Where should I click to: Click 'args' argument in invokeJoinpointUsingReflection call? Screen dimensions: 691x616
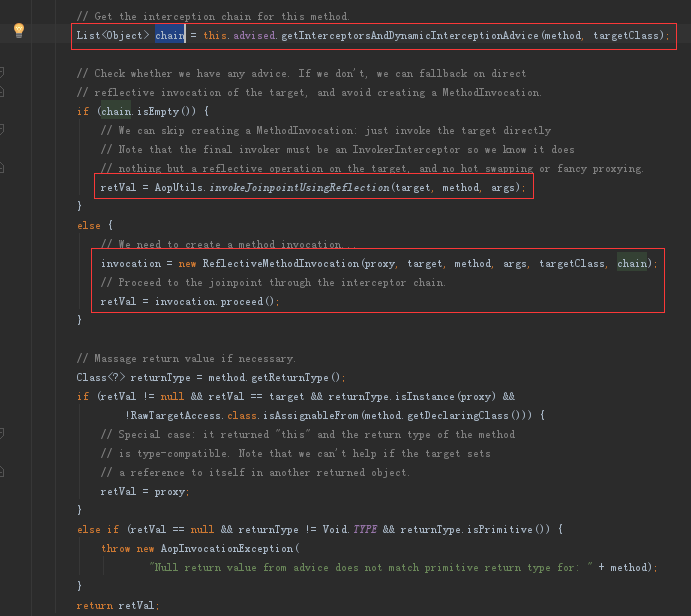pyautogui.click(x=503, y=188)
